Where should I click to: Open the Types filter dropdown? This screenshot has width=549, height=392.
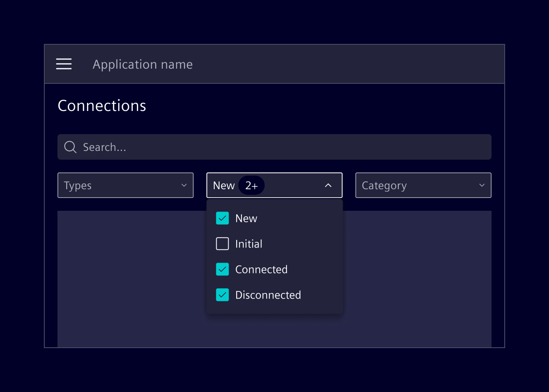(125, 185)
